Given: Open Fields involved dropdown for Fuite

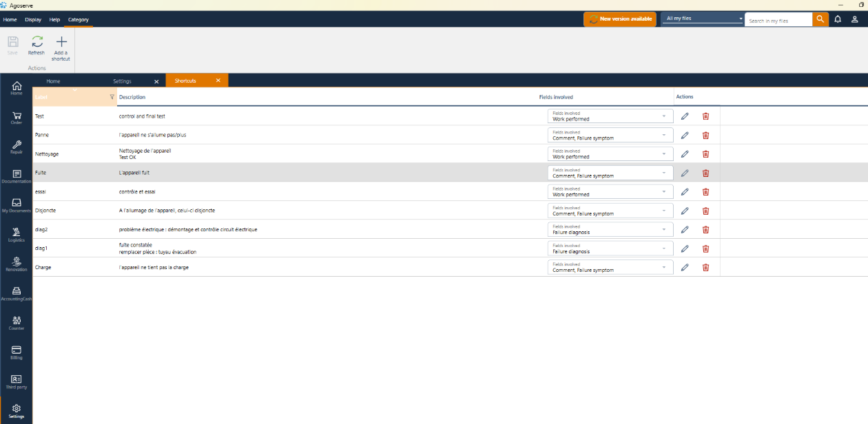Looking at the screenshot, I should [x=610, y=173].
